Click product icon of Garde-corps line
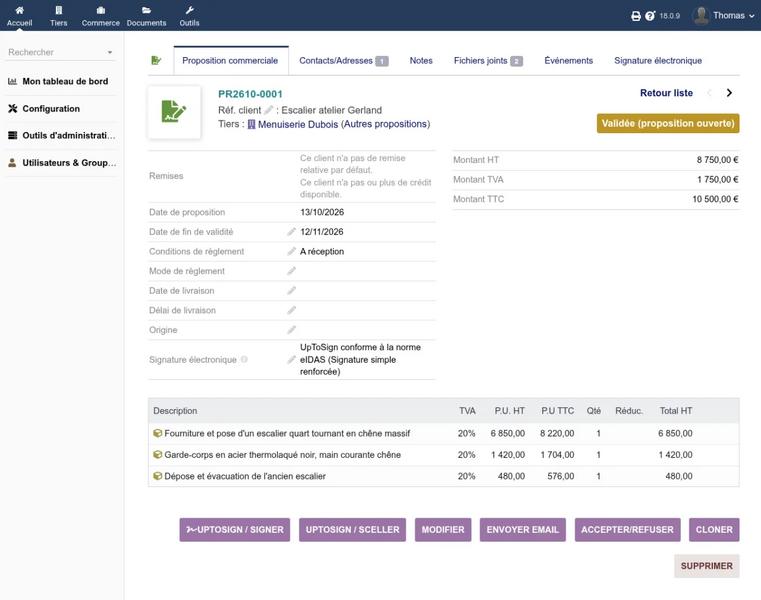Image resolution: width=761 pixels, height=600 pixels. 157,455
